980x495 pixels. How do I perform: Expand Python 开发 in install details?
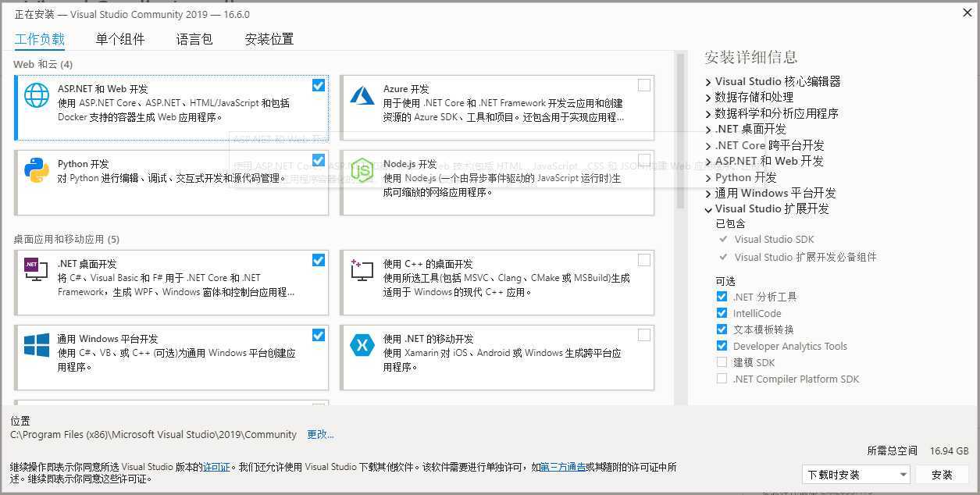coord(708,178)
